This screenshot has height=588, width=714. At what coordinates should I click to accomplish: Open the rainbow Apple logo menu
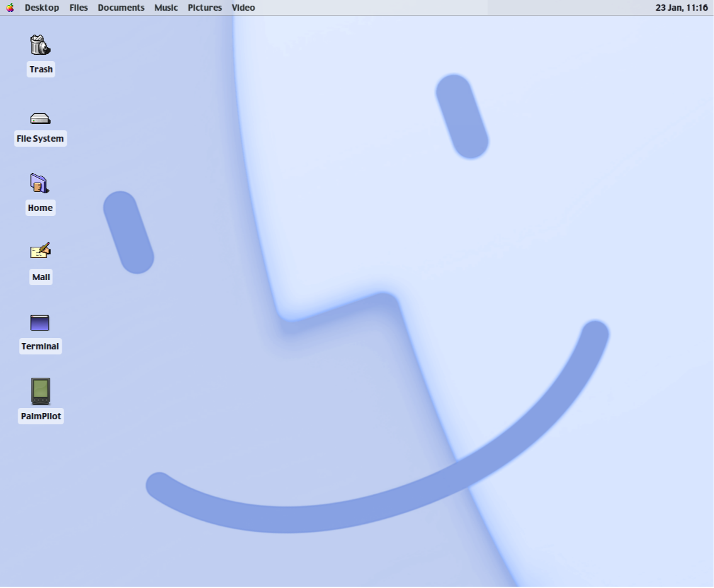pyautogui.click(x=10, y=8)
